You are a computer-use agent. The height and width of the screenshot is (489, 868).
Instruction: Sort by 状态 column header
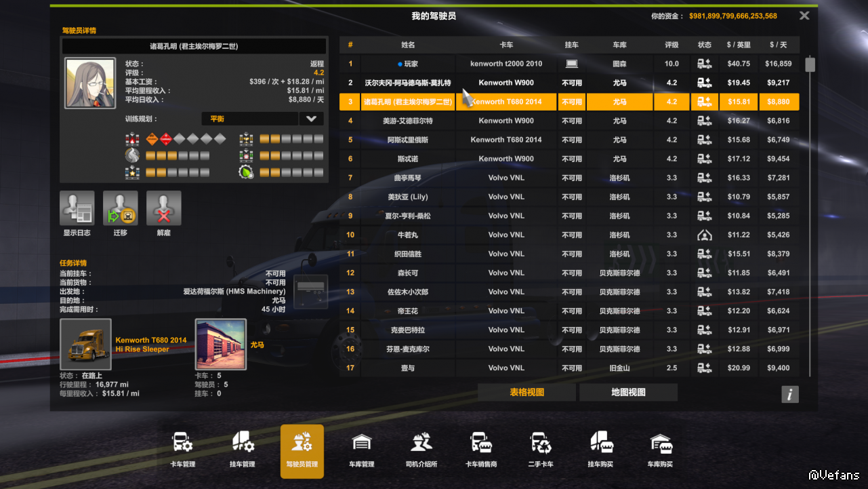(705, 45)
